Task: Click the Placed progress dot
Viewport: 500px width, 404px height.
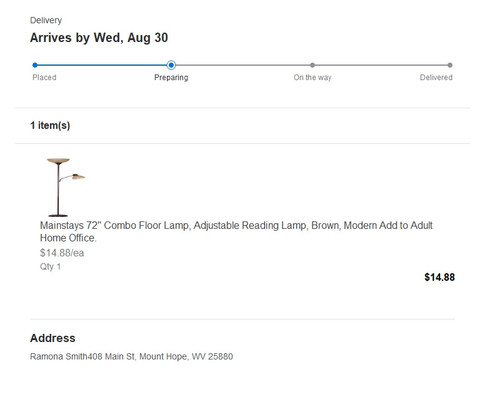Action: click(35, 65)
